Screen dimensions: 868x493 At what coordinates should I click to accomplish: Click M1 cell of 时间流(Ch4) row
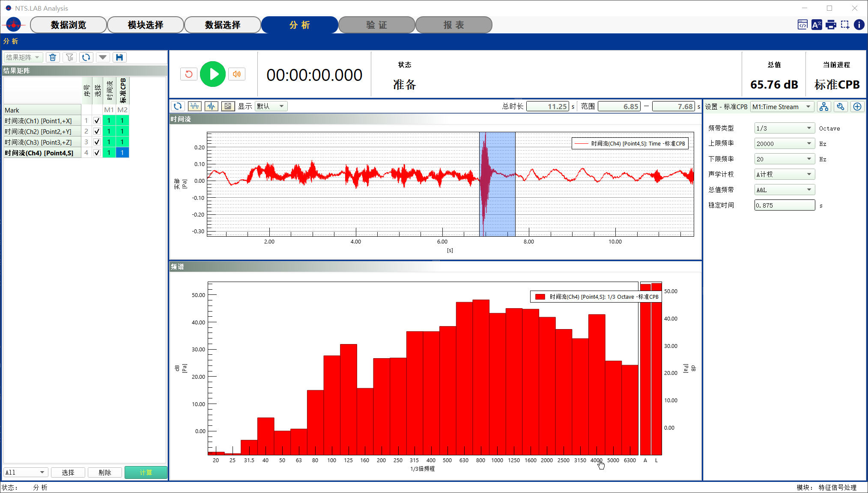[109, 153]
